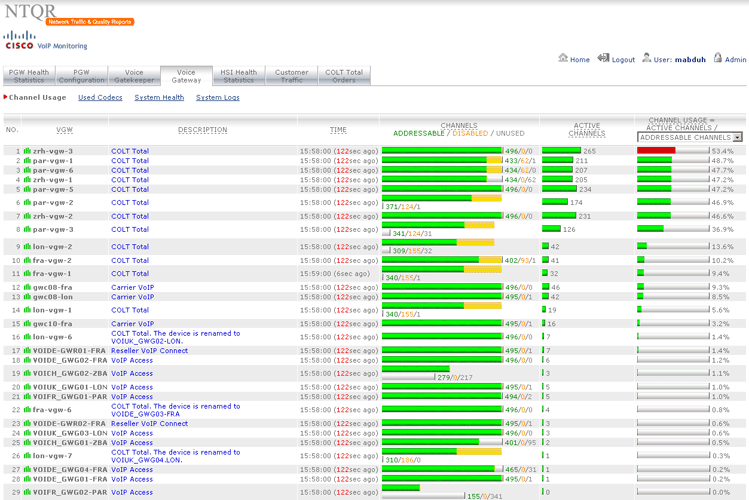
Task: Open the Voice Gatekeeper tab
Action: point(134,76)
